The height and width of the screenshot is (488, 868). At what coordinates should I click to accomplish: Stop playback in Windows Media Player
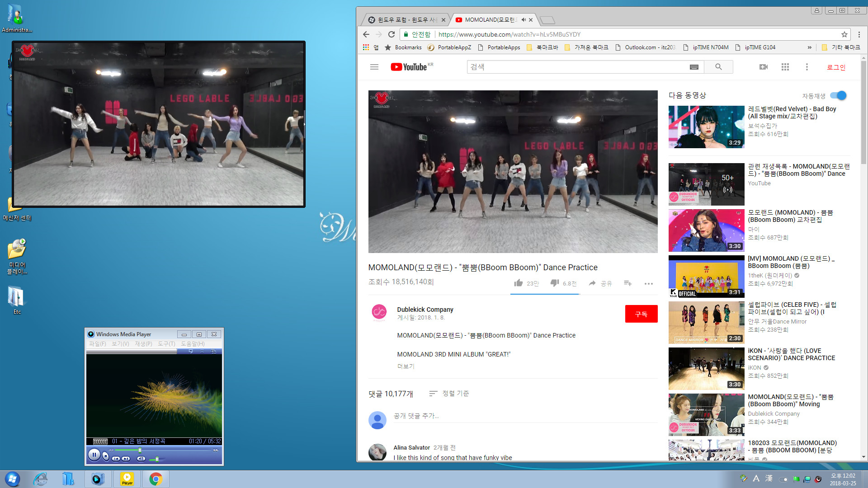click(106, 456)
